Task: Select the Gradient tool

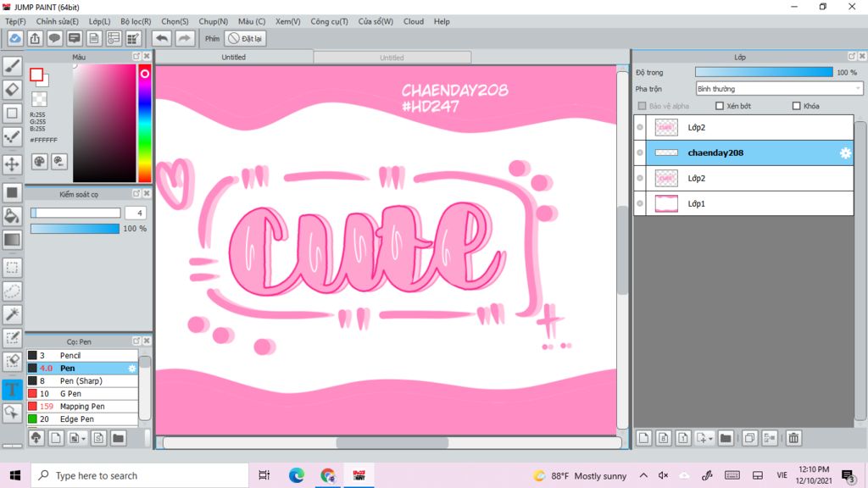Action: click(x=12, y=240)
